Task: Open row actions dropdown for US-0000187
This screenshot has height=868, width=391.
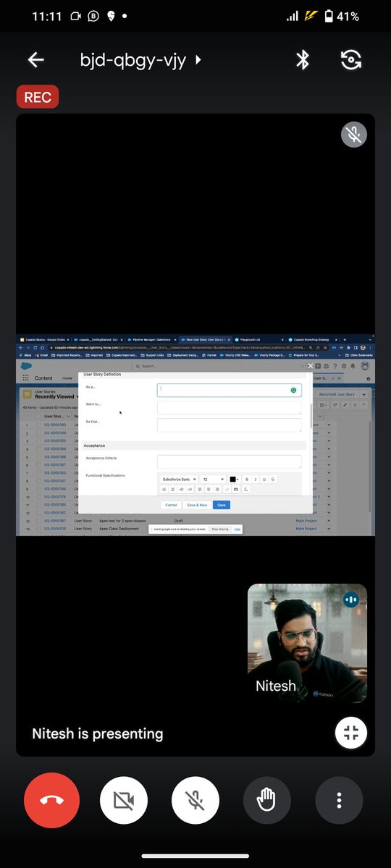Action: [x=329, y=521]
